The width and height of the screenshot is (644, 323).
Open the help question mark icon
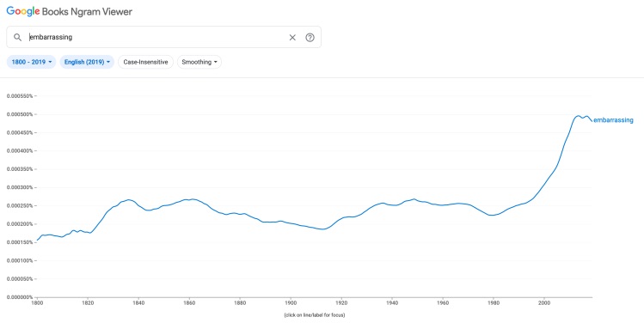pyautogui.click(x=310, y=37)
